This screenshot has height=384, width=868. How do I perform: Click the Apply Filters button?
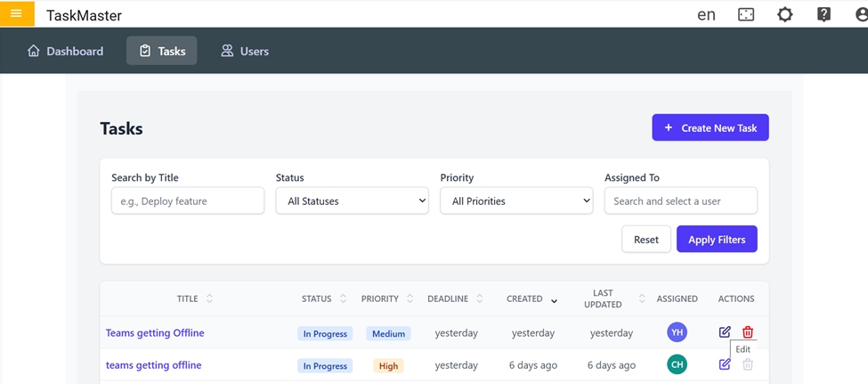click(717, 239)
